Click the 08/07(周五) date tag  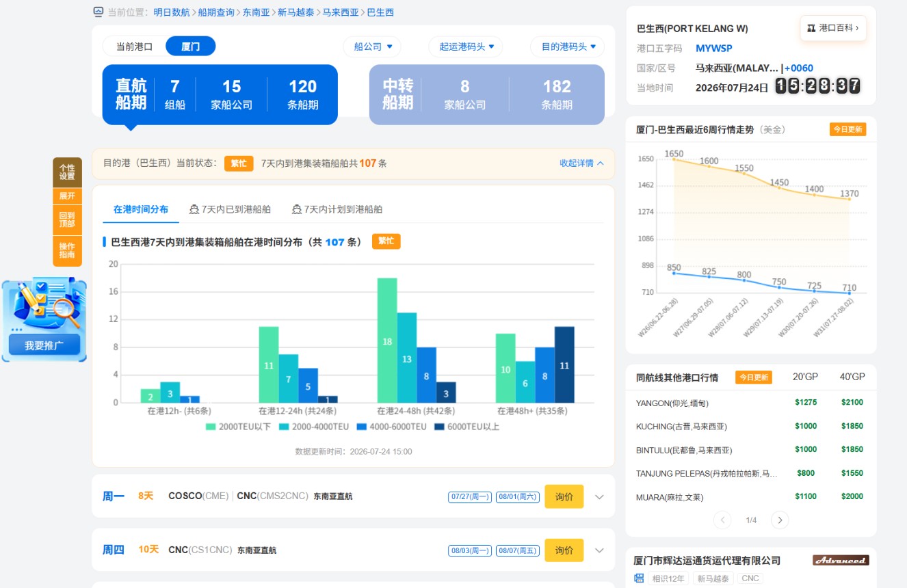click(x=518, y=550)
